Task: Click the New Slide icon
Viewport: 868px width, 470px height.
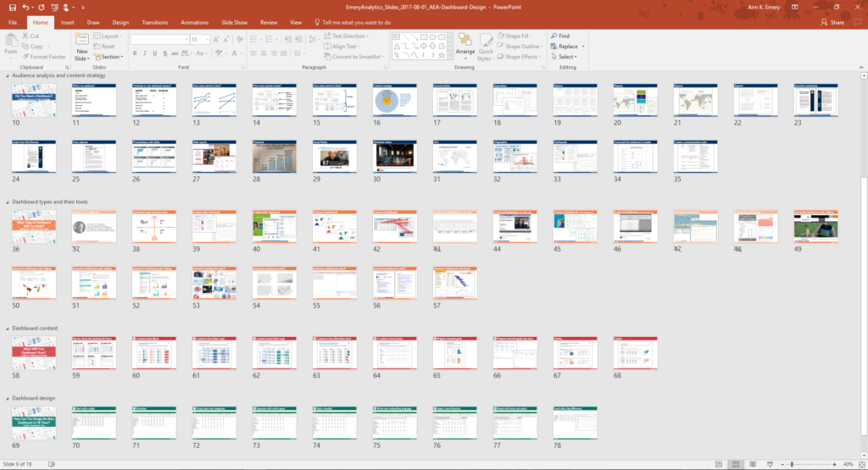Action: point(82,40)
